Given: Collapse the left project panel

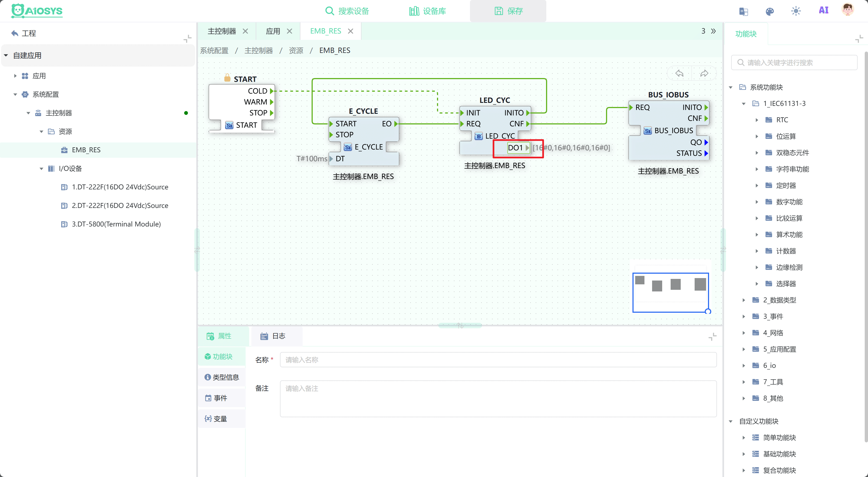Looking at the screenshot, I should (x=187, y=38).
